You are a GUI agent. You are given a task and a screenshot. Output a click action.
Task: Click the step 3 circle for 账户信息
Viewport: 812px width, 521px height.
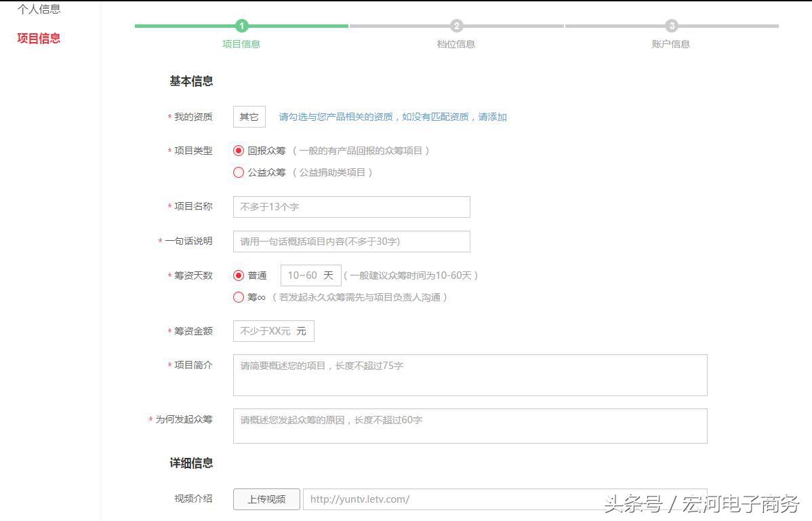click(x=671, y=26)
